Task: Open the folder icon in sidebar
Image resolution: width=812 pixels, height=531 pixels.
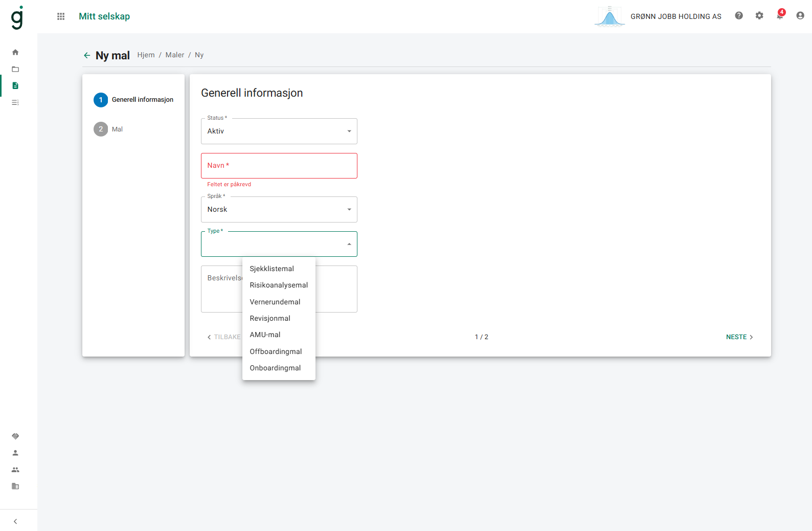Action: (15, 69)
